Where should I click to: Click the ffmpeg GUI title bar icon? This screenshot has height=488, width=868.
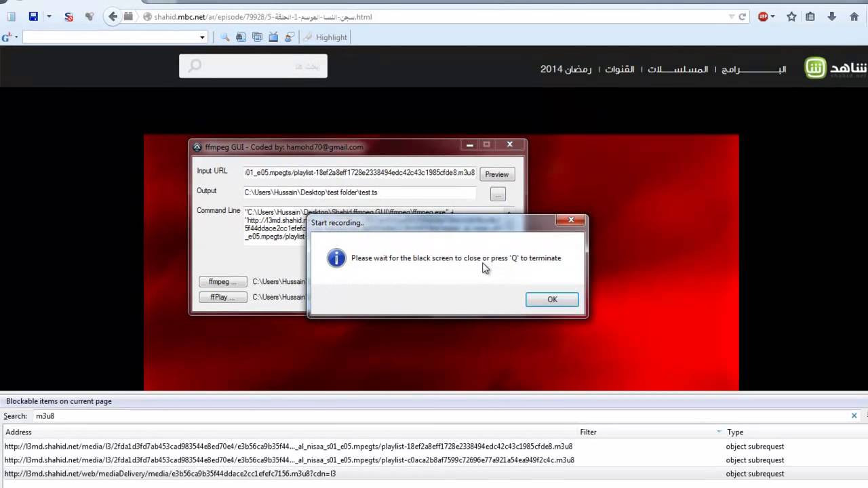(197, 147)
